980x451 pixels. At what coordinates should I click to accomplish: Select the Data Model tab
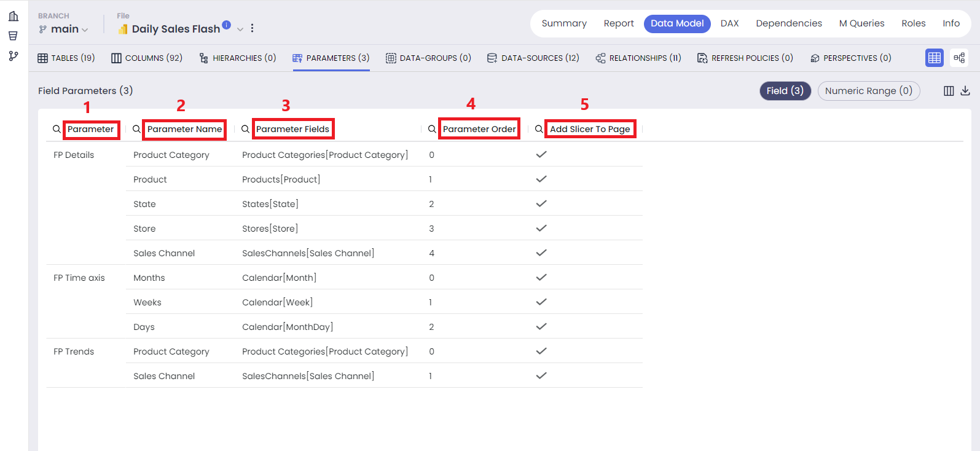[x=677, y=23]
